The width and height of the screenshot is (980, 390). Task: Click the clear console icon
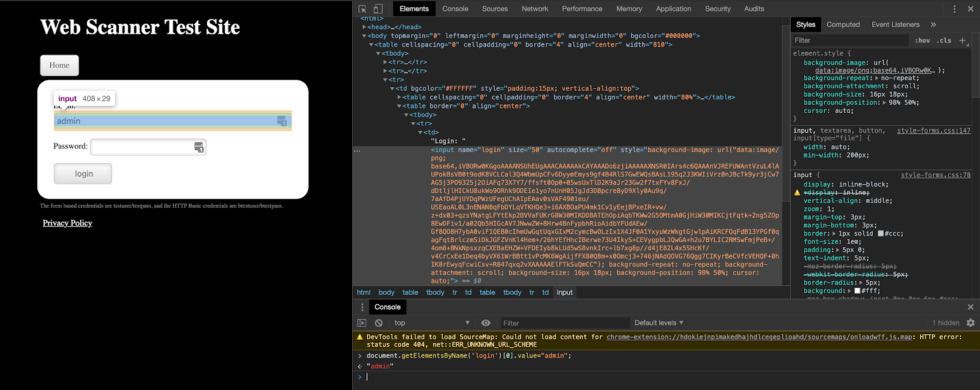click(x=379, y=323)
